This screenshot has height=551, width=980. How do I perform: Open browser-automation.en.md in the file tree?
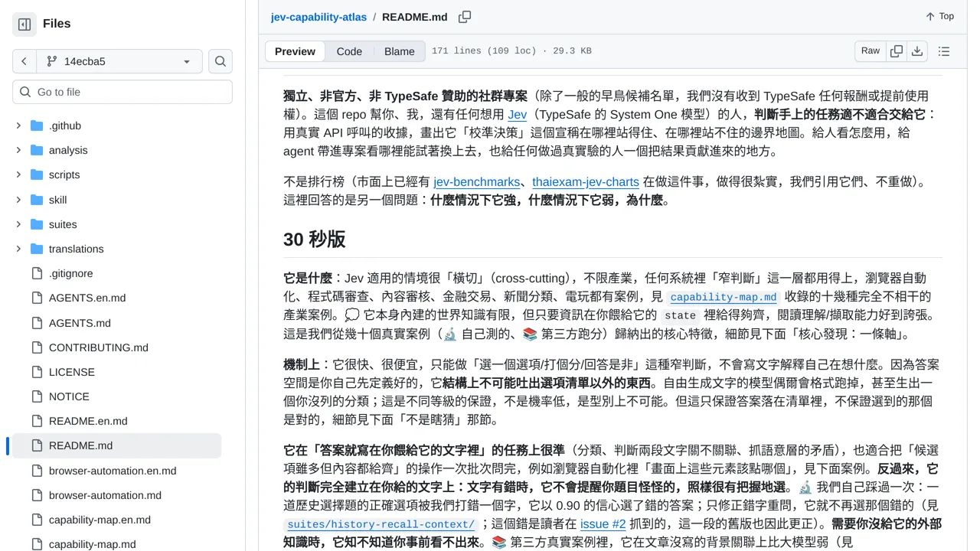click(x=113, y=471)
